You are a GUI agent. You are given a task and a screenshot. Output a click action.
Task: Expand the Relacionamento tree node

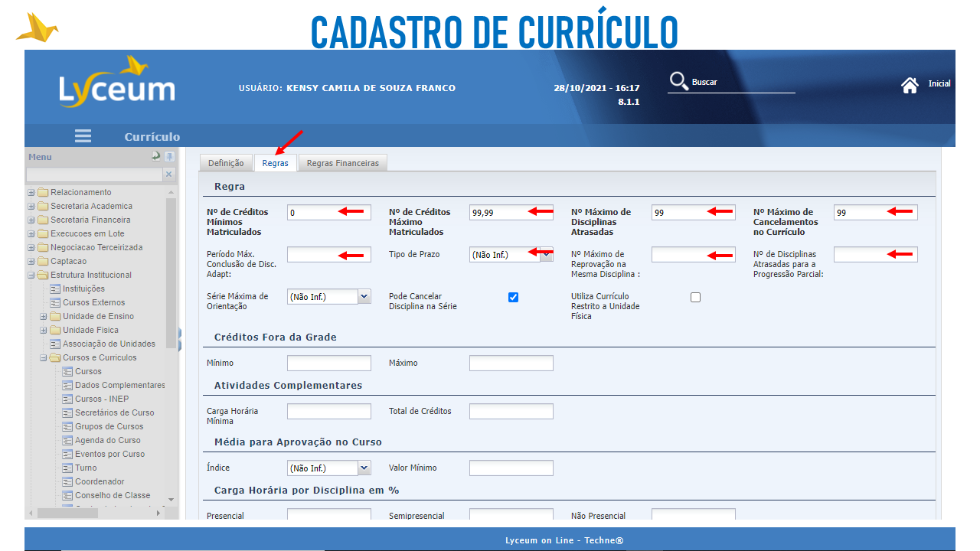click(31, 193)
